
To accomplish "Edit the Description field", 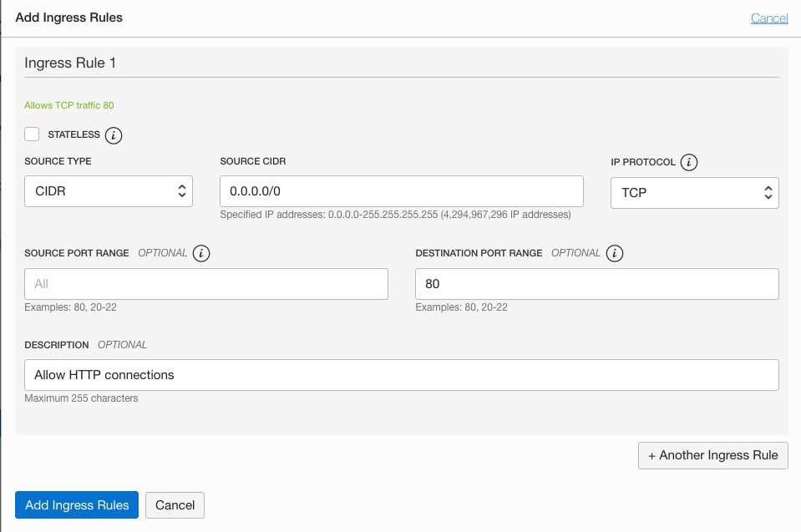I will (x=402, y=375).
